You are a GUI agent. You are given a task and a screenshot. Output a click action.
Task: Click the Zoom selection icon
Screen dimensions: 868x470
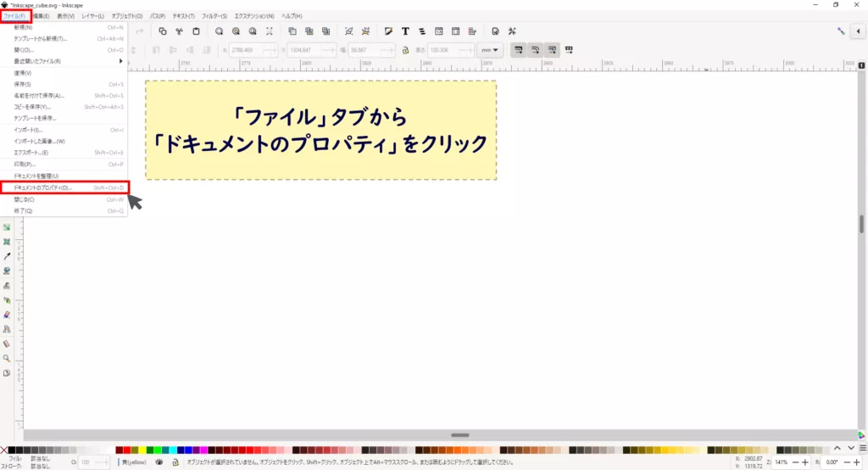click(220, 31)
